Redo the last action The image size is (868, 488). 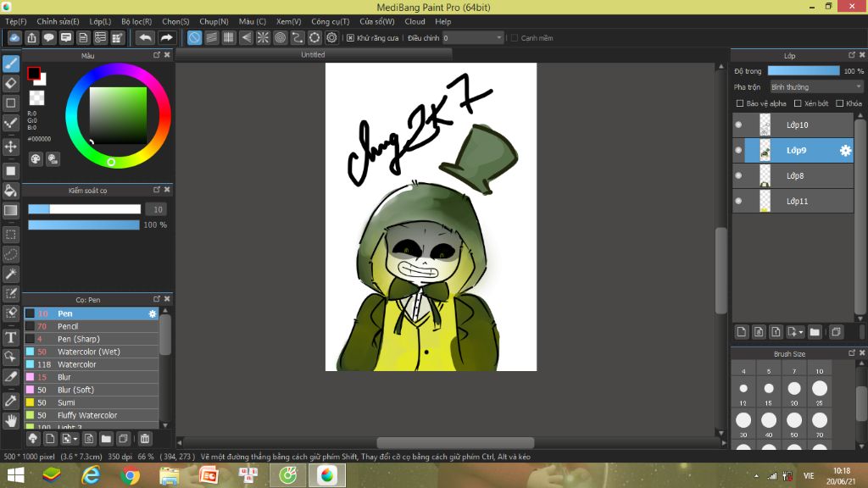tap(166, 37)
